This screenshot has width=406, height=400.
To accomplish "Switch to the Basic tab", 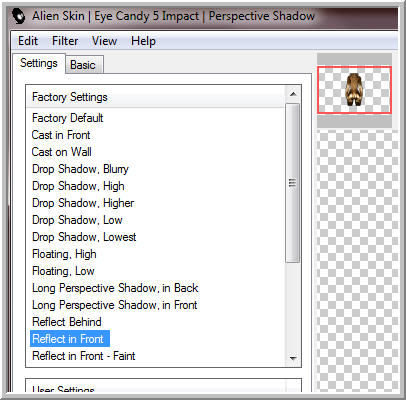I will [84, 65].
